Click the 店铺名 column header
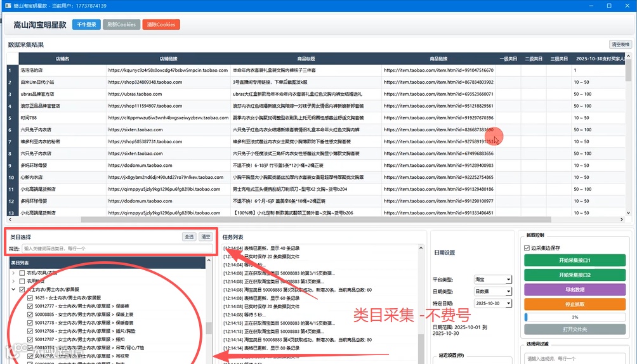The image size is (637, 364). (63, 58)
